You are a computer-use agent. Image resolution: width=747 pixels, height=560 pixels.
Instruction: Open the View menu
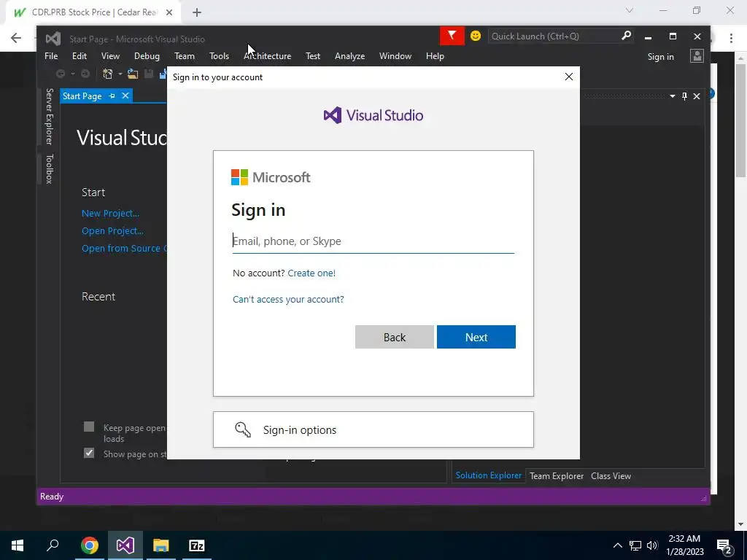pyautogui.click(x=111, y=55)
